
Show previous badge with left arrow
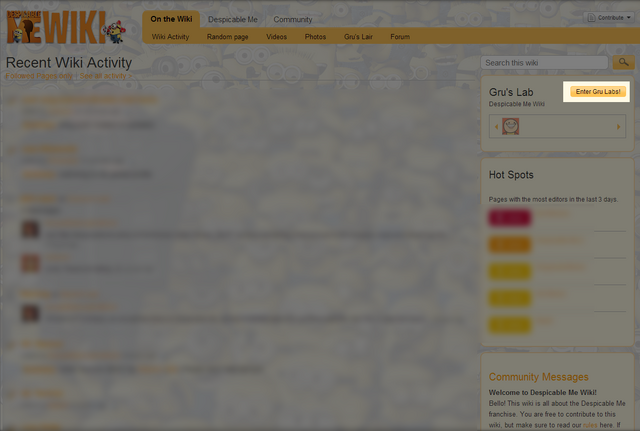tap(496, 127)
